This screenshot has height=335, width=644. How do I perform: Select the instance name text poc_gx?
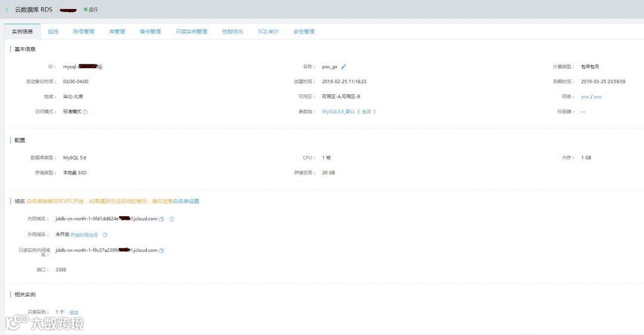tap(330, 67)
